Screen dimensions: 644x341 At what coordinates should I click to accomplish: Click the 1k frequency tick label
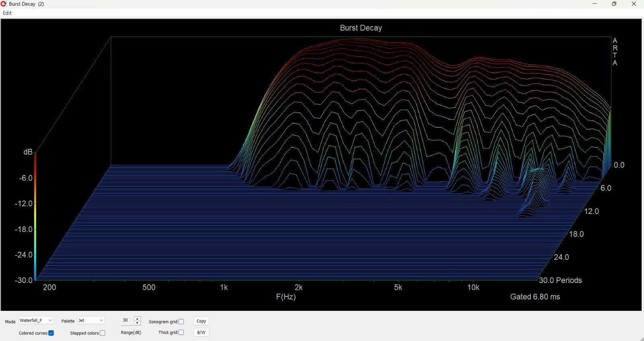tap(224, 288)
